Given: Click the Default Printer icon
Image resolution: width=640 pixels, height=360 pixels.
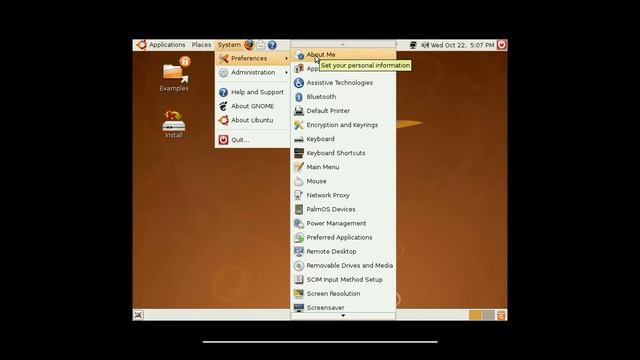Looking at the screenshot, I should coord(299,111).
